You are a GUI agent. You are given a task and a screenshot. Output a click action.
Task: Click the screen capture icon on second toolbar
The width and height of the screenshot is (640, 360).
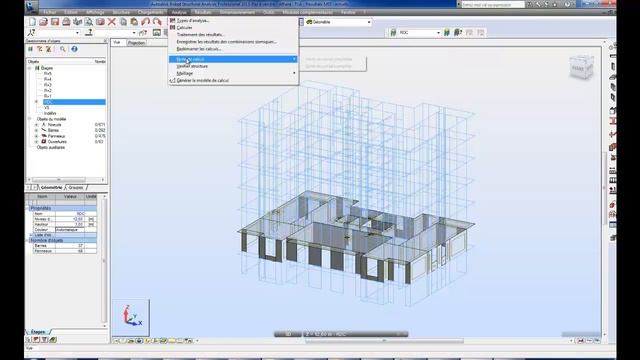(157, 33)
